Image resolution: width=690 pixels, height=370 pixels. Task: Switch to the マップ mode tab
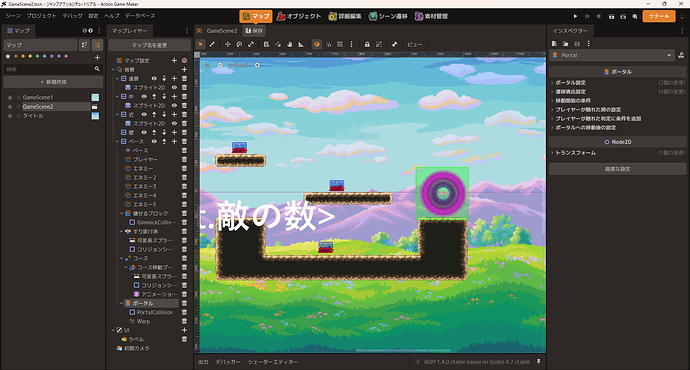pos(256,16)
